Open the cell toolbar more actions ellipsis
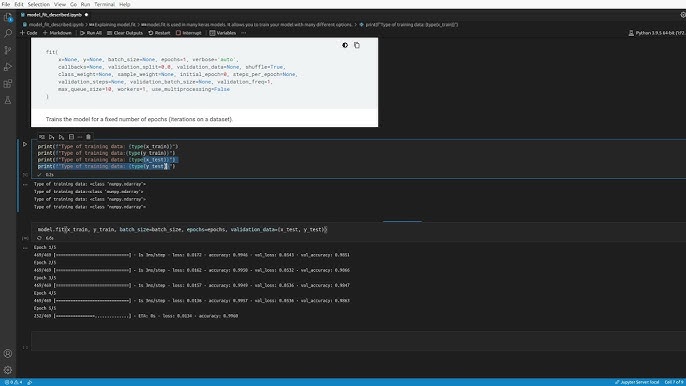The image size is (686, 386). point(80,137)
